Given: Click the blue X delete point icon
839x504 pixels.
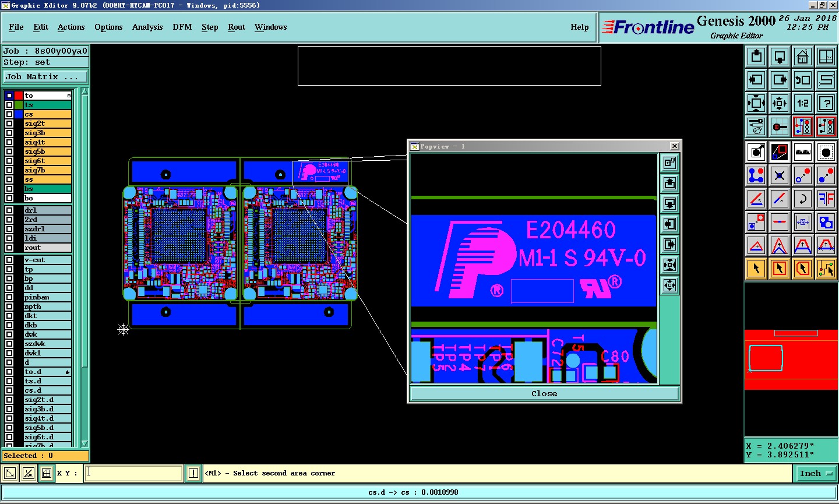Looking at the screenshot, I should [780, 175].
